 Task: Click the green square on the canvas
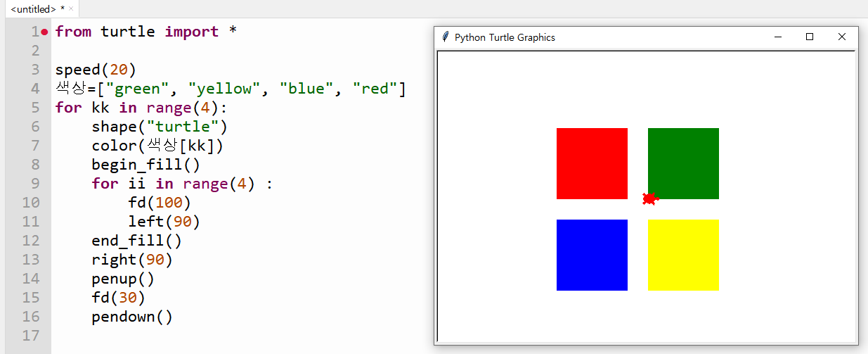683,163
